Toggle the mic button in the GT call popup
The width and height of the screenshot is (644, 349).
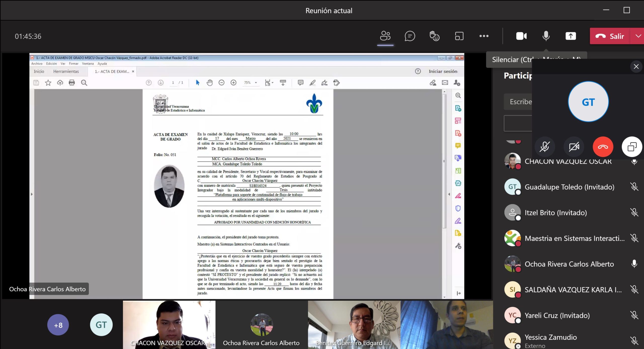(544, 147)
